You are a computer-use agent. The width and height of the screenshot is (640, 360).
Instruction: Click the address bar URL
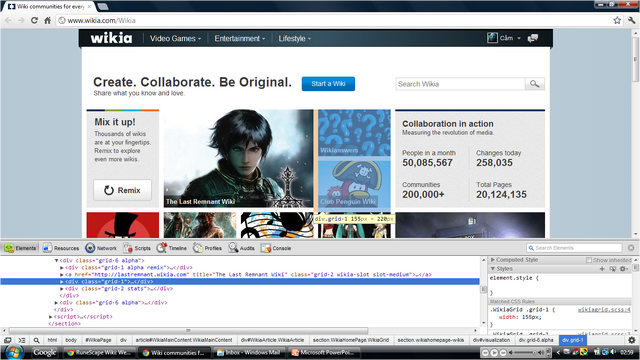coord(102,20)
